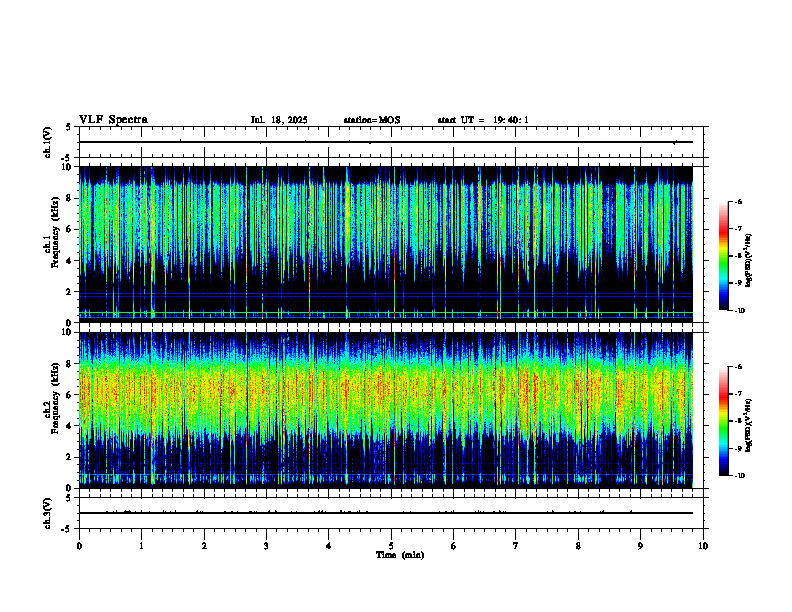
Task: Click the "4" kHz tick on ch.2 frequency axis
Action: [70, 426]
